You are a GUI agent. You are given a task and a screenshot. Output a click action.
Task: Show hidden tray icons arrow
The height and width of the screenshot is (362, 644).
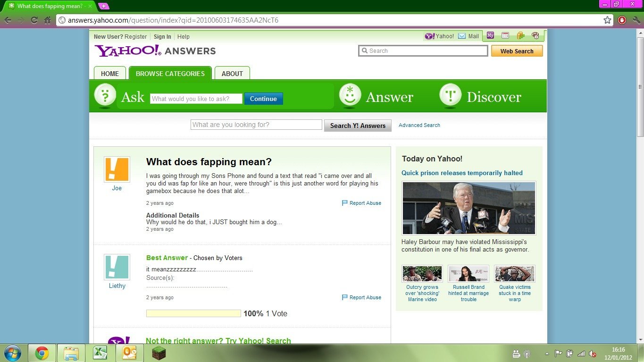(547, 354)
